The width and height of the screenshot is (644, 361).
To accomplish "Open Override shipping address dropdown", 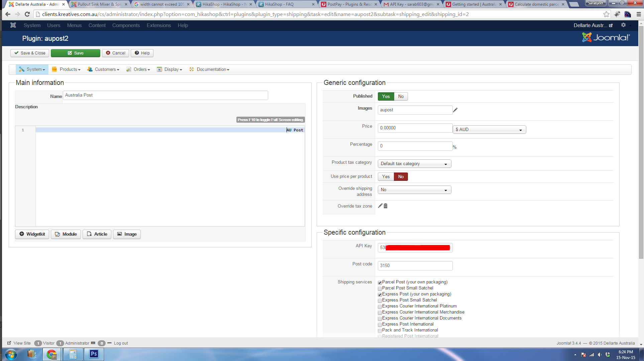I will click(x=414, y=190).
